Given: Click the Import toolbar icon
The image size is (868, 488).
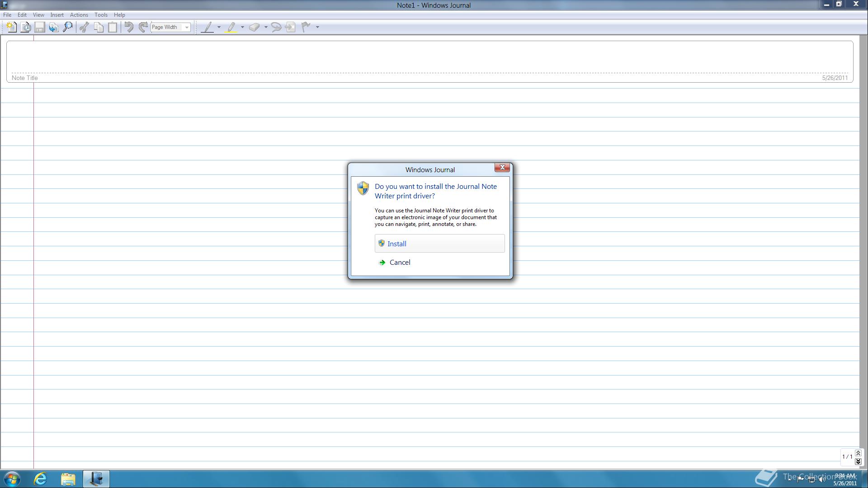Looking at the screenshot, I should click(54, 27).
